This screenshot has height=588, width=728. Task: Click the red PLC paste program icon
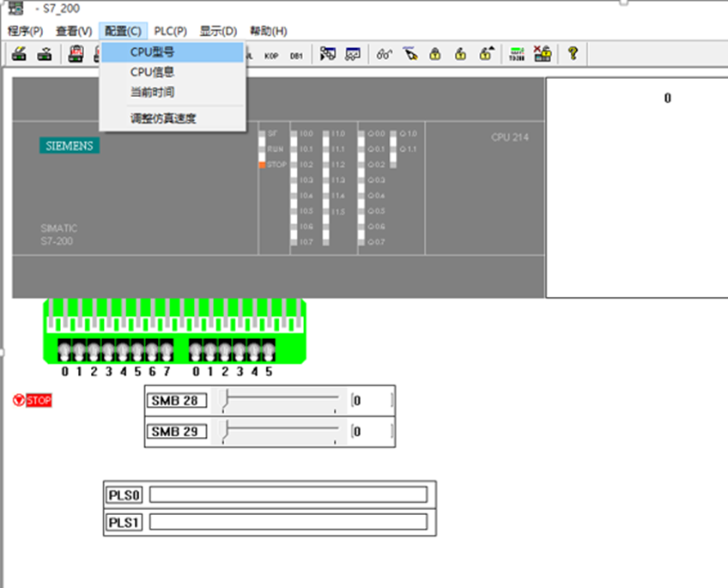point(76,54)
